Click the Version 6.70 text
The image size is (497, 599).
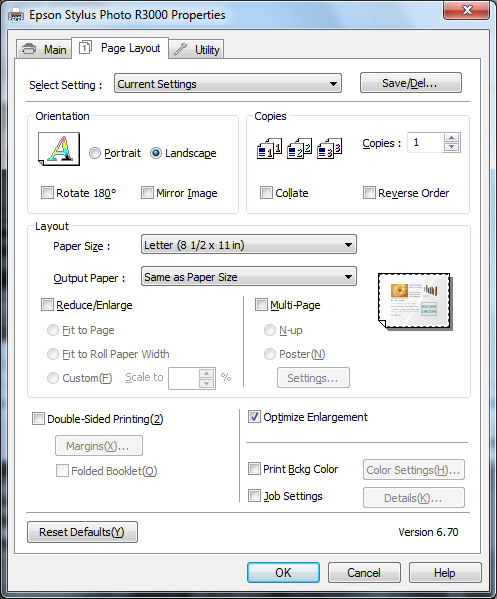[x=428, y=532]
